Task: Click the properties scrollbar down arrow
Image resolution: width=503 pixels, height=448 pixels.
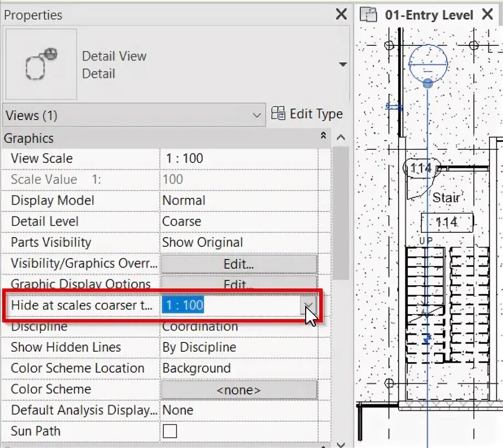Action: tap(341, 444)
